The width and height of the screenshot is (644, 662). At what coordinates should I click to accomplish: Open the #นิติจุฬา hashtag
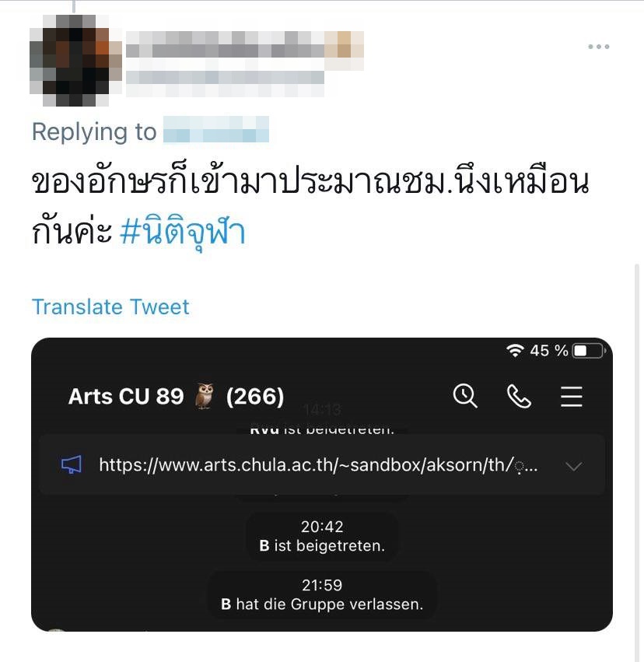click(x=183, y=231)
